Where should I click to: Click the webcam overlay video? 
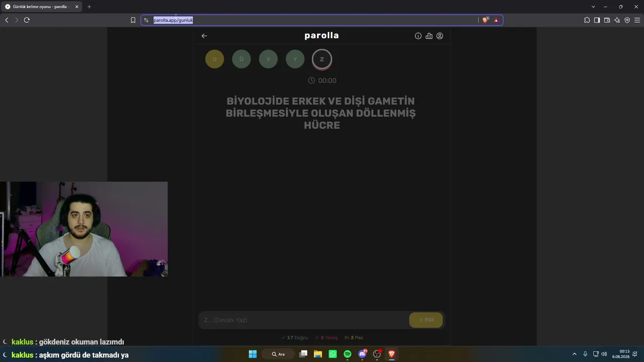(84, 229)
